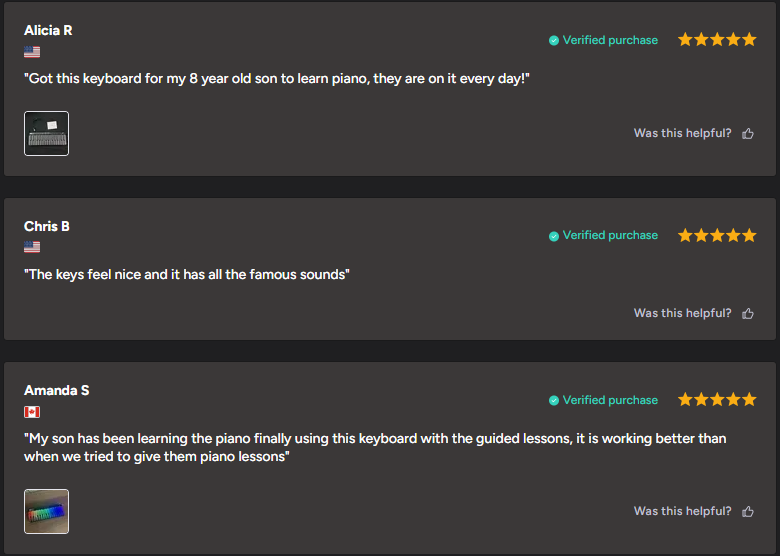
Task: Click reviewer name Amanda S
Action: 56,390
